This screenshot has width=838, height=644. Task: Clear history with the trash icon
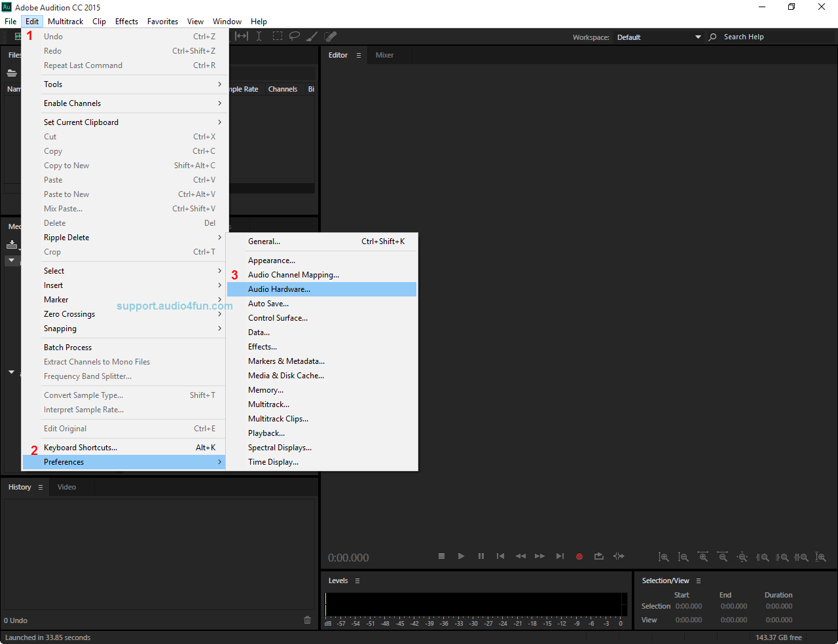308,620
